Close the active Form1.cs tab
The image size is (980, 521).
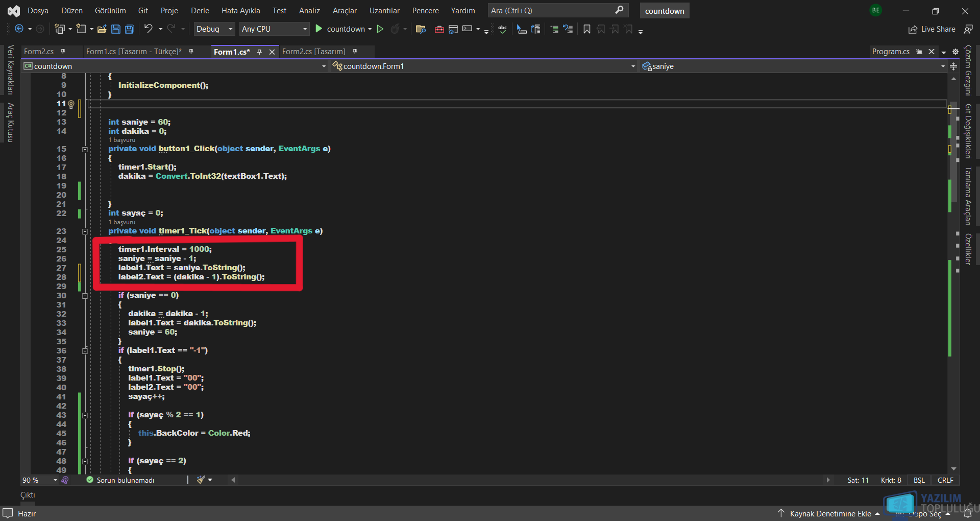(272, 52)
